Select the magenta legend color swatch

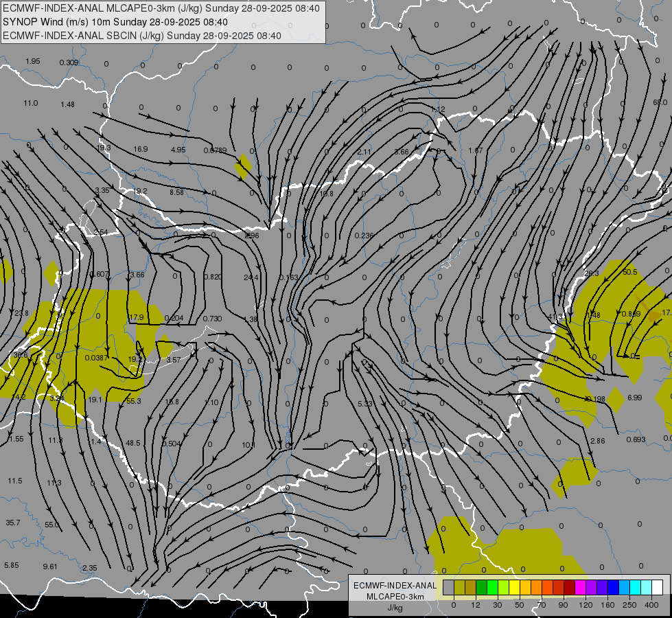(x=581, y=587)
